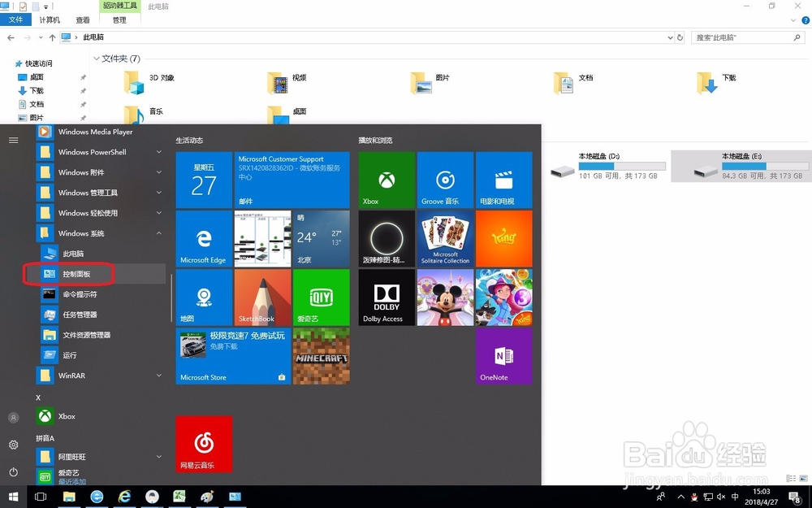Go back in the Explorer window
Screen dimensions: 812x508
point(11,37)
